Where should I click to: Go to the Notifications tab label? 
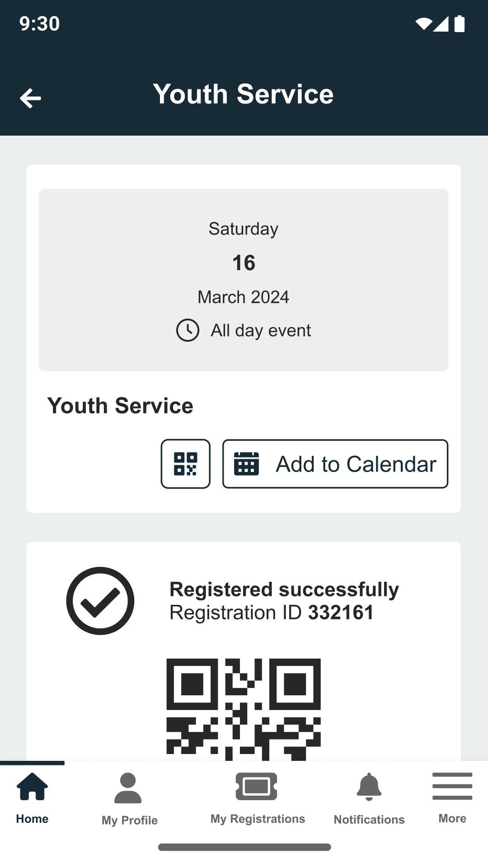coord(369,820)
